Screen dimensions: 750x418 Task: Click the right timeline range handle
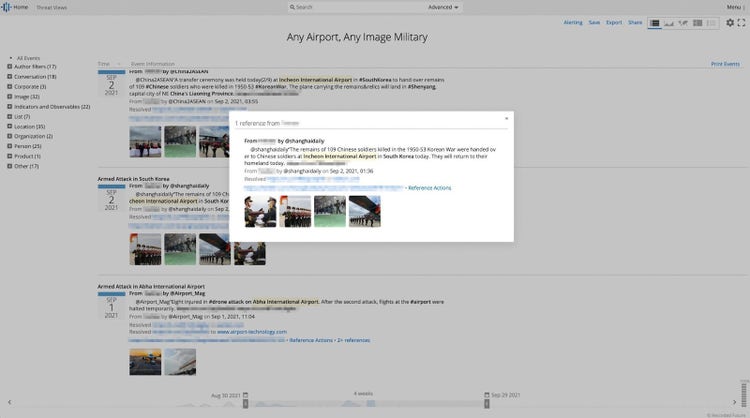pyautogui.click(x=486, y=404)
